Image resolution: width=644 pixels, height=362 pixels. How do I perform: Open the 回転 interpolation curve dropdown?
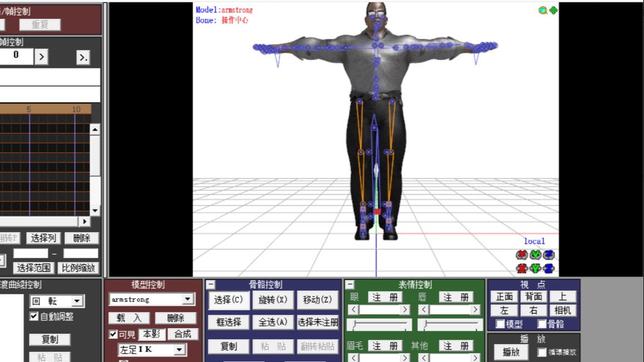click(77, 301)
